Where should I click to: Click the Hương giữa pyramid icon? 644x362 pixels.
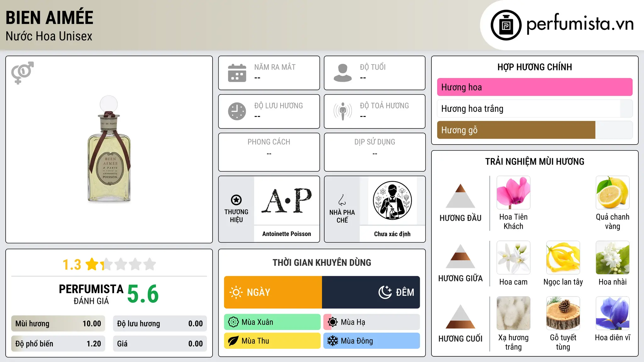[460, 256]
